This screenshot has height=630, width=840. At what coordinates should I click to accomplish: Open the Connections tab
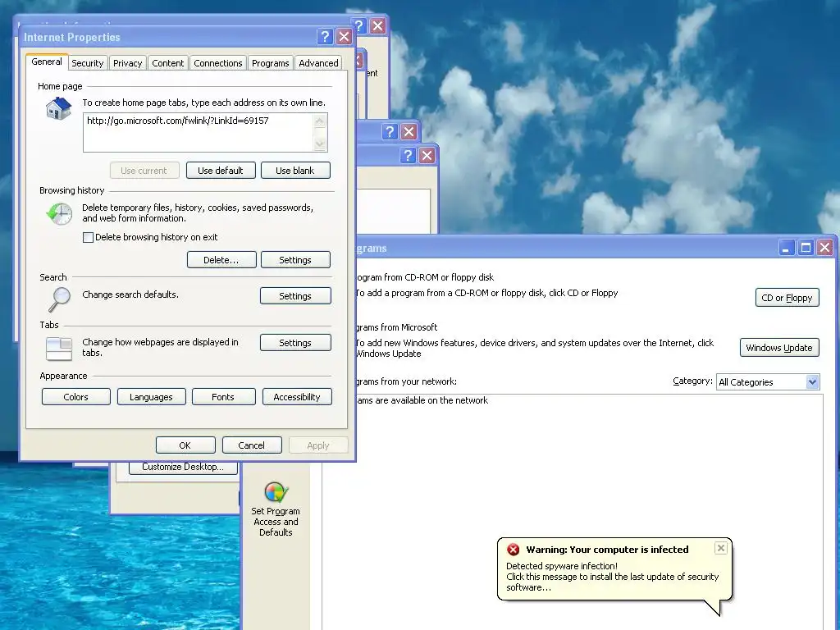[x=217, y=63]
